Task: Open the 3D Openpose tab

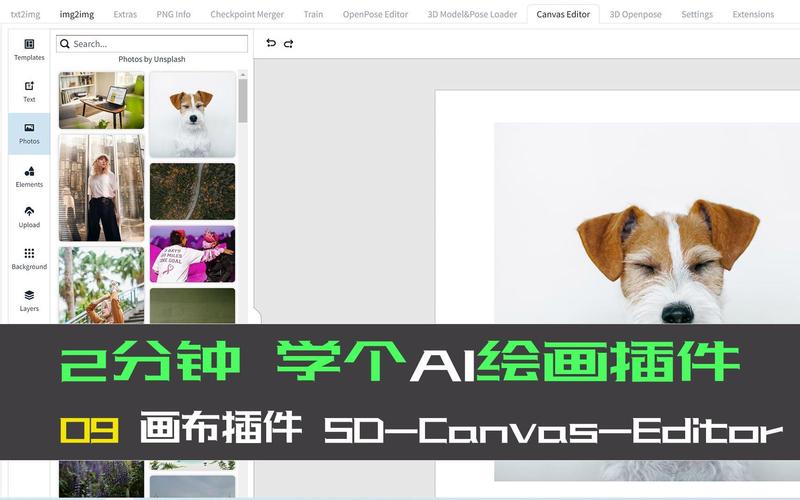Action: pos(635,14)
